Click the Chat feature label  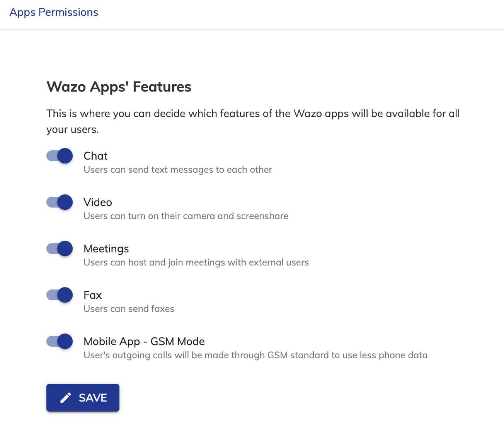95,156
